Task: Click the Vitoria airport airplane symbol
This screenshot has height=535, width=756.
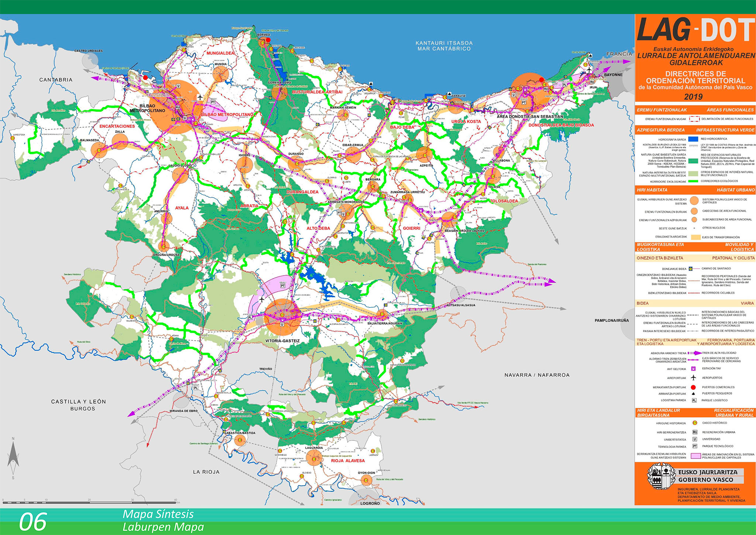Action: 262,299
